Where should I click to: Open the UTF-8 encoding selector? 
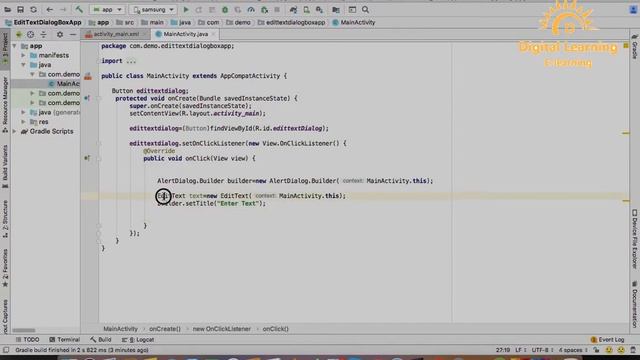pos(542,350)
